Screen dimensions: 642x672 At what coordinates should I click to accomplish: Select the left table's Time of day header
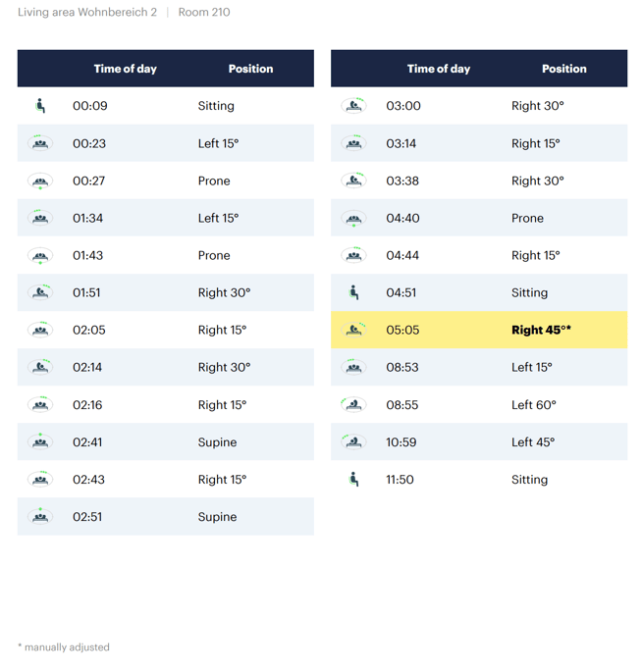(x=126, y=69)
